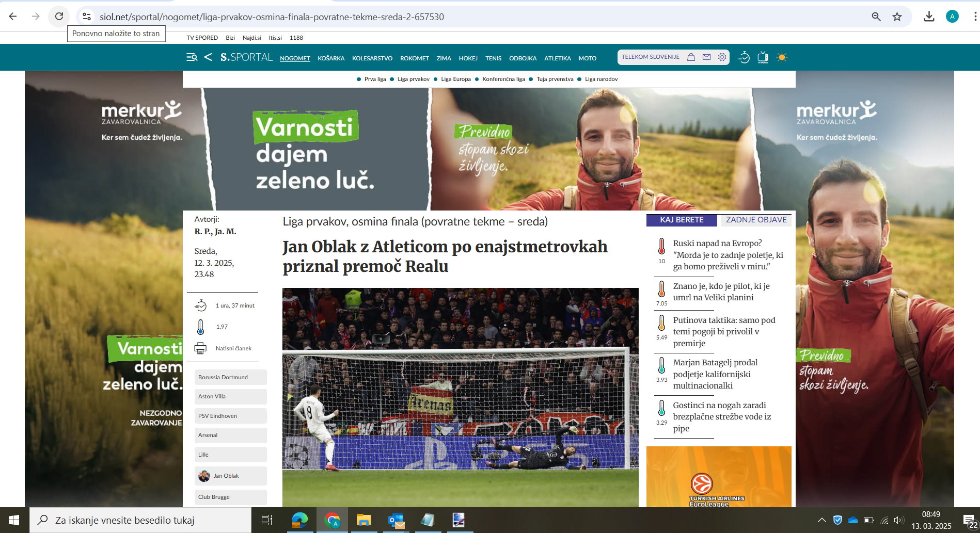Open the Liga prvakov subcategory link
Image resolution: width=980 pixels, height=533 pixels.
coord(413,79)
